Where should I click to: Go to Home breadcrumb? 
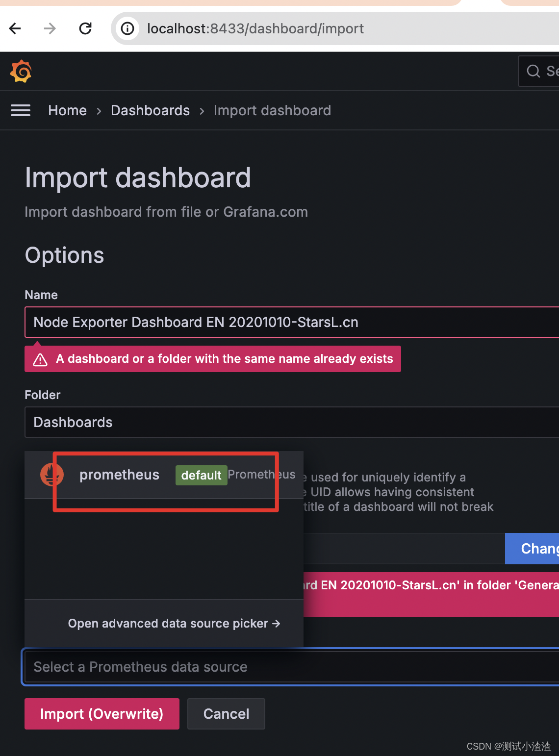pyautogui.click(x=67, y=110)
